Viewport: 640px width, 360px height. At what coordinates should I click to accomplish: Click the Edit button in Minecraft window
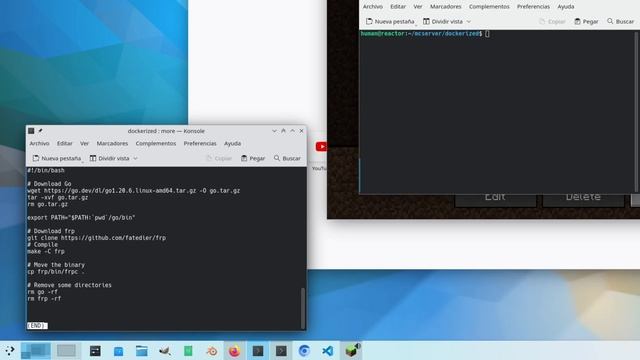tap(495, 199)
